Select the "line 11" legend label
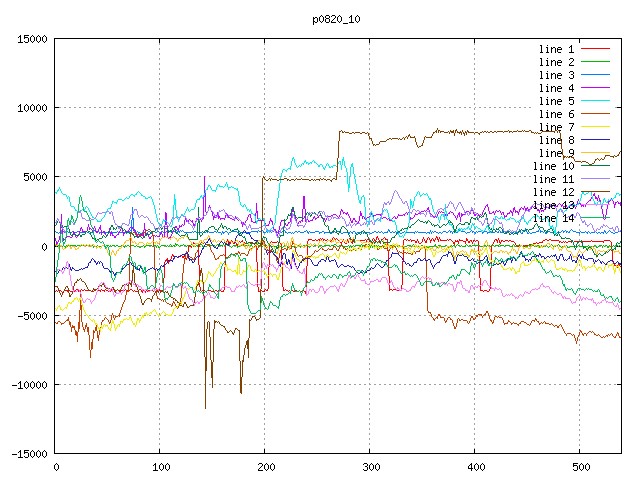640x480 pixels. point(553,179)
